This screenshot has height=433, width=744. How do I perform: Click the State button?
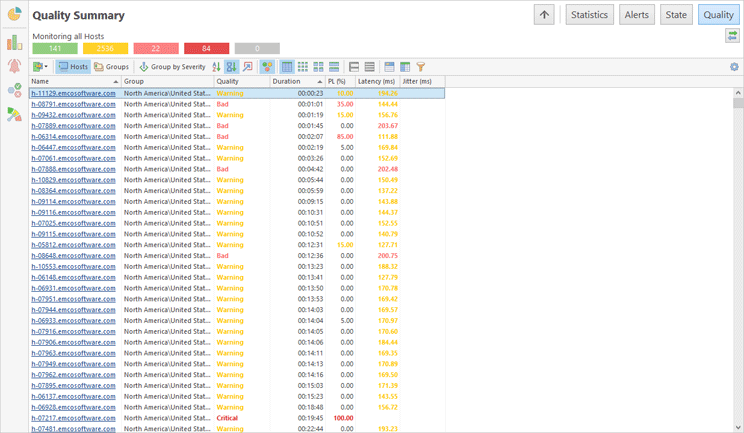[676, 15]
